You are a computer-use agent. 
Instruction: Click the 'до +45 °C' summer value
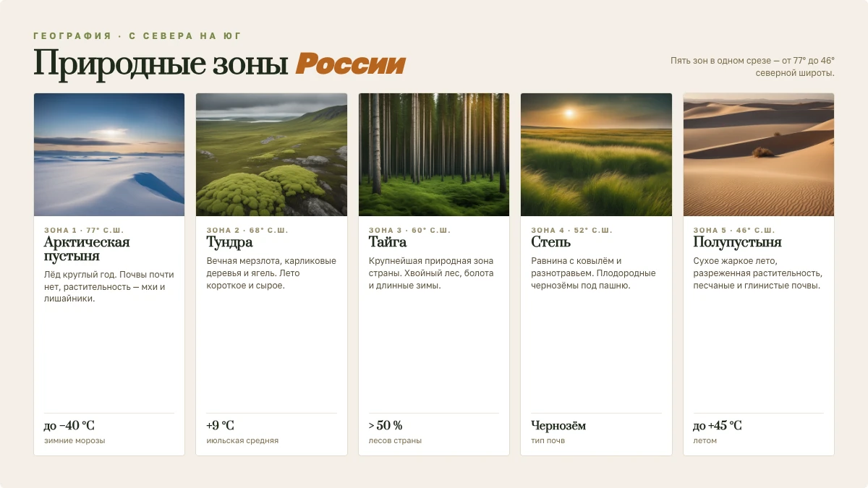718,426
